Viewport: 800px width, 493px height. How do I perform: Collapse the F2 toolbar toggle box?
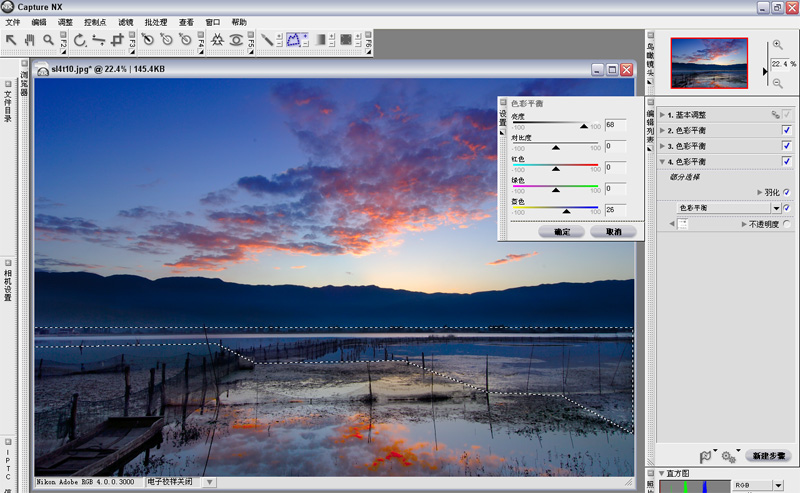[63, 35]
